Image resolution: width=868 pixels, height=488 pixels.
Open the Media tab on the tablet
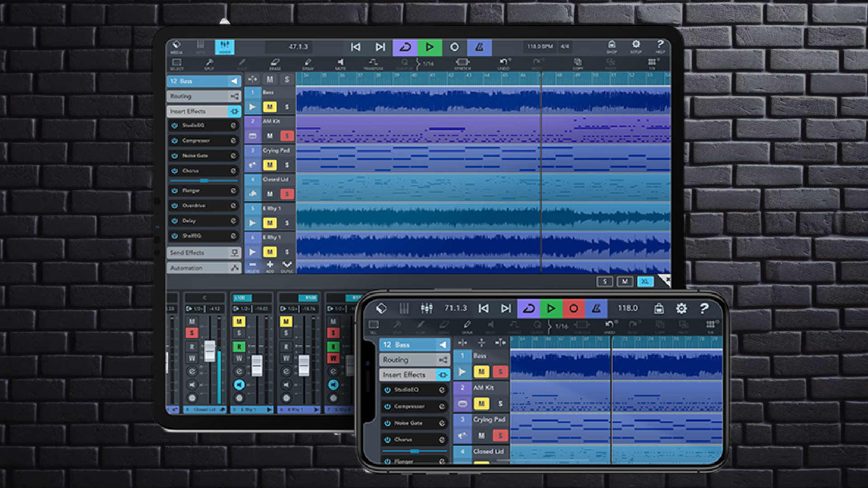coord(176,47)
